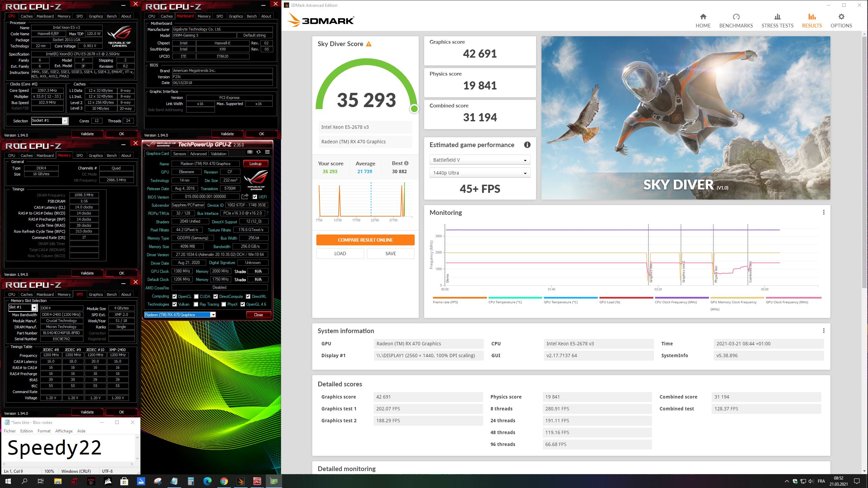Export the GPU BIOS with share icon
The image size is (868, 488).
click(245, 197)
